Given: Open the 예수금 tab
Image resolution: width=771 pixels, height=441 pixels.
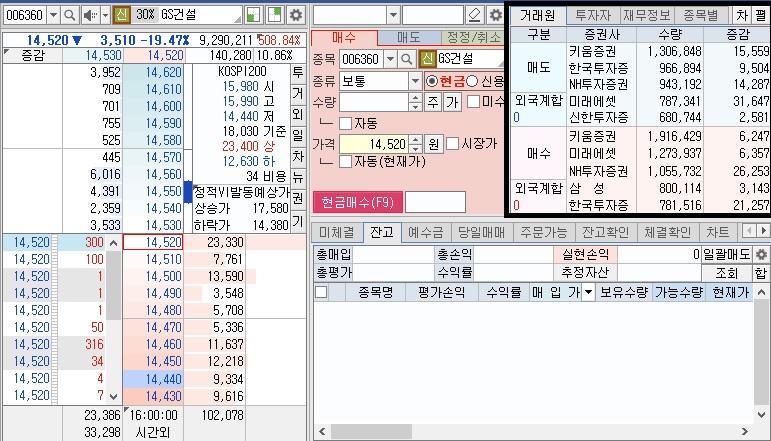Looking at the screenshot, I should [425, 232].
